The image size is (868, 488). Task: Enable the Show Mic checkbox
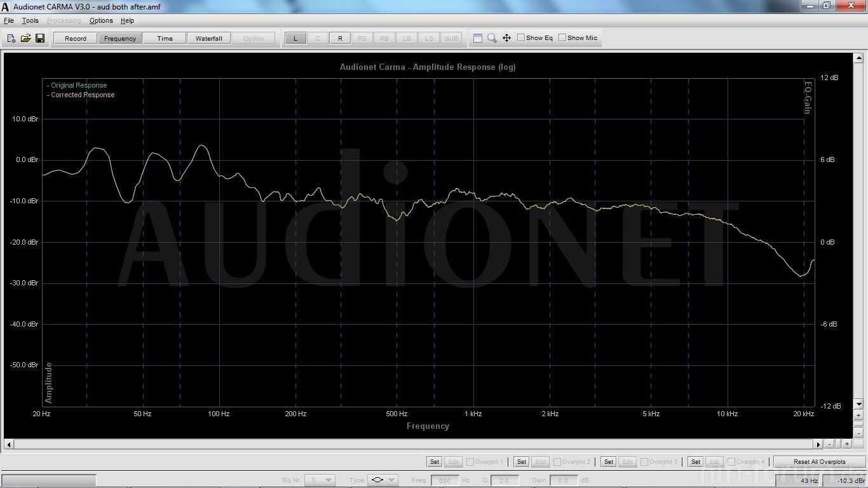pos(562,37)
